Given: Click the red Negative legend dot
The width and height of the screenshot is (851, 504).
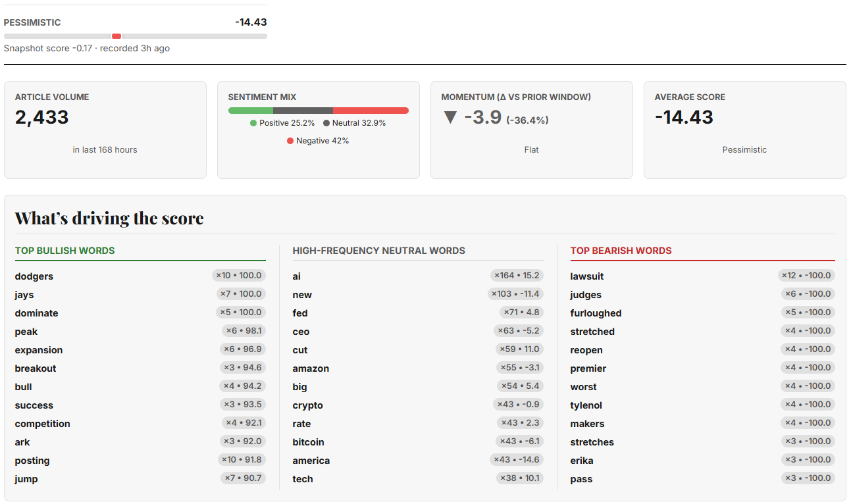Looking at the screenshot, I should (290, 141).
